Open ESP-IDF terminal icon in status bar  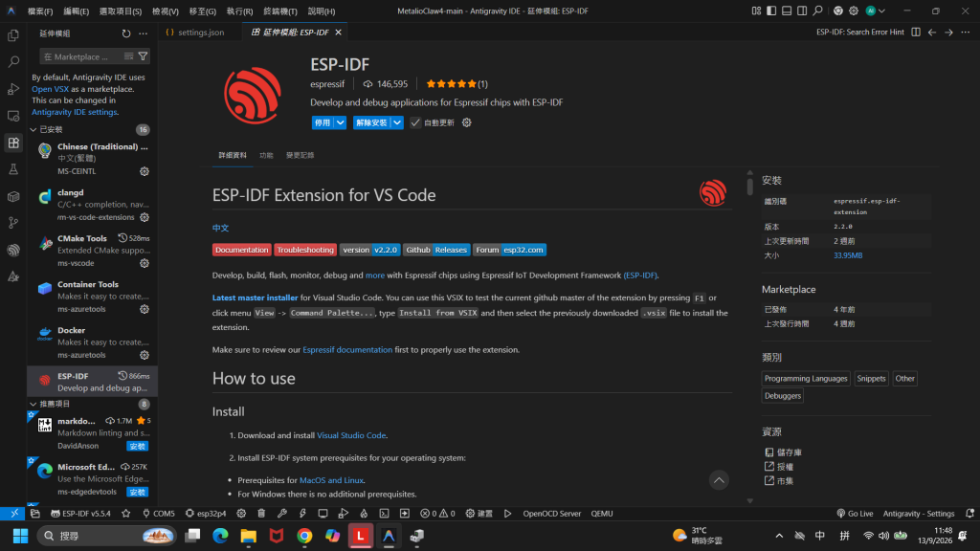click(x=384, y=514)
